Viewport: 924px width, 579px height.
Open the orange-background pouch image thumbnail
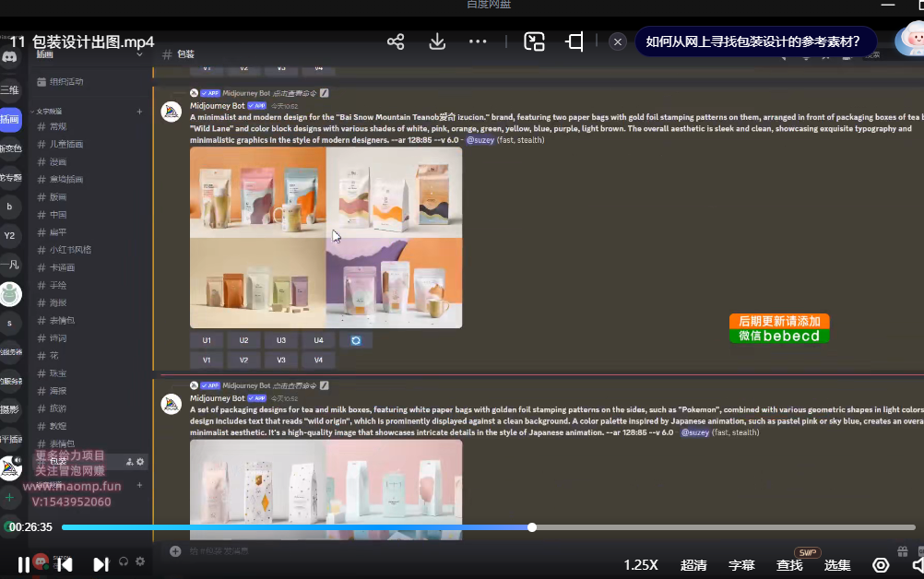point(257,192)
